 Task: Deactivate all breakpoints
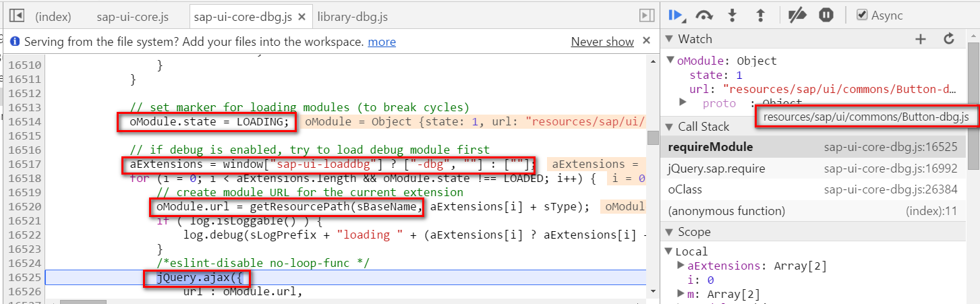point(799,15)
